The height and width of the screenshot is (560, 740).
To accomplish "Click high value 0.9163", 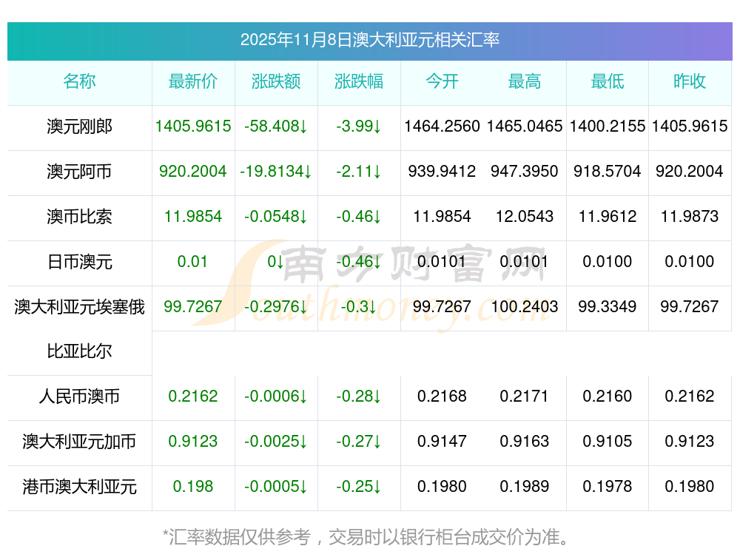I will [525, 441].
